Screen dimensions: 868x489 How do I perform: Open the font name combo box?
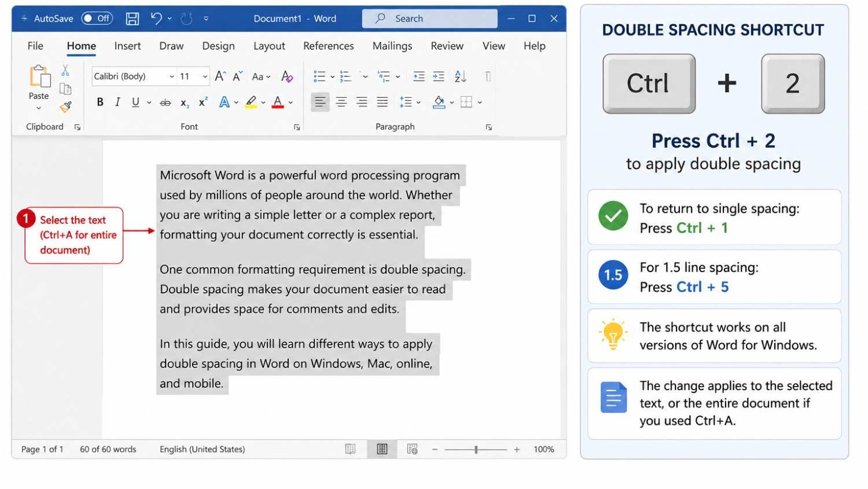(x=134, y=76)
